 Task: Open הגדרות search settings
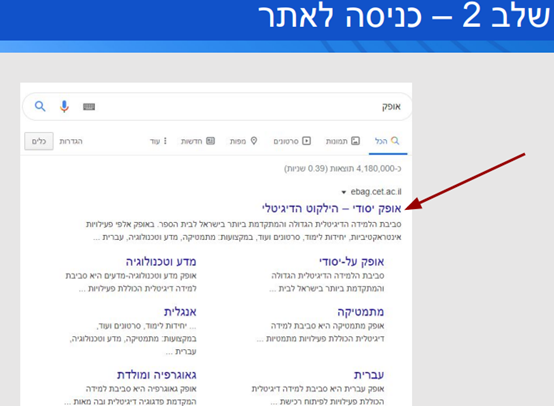71,141
